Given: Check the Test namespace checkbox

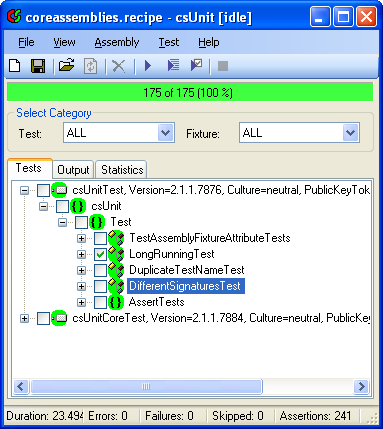Looking at the screenshot, I should tap(81, 222).
